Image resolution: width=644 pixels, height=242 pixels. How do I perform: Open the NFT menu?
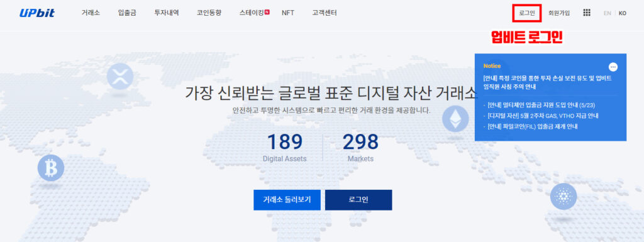pos(288,13)
